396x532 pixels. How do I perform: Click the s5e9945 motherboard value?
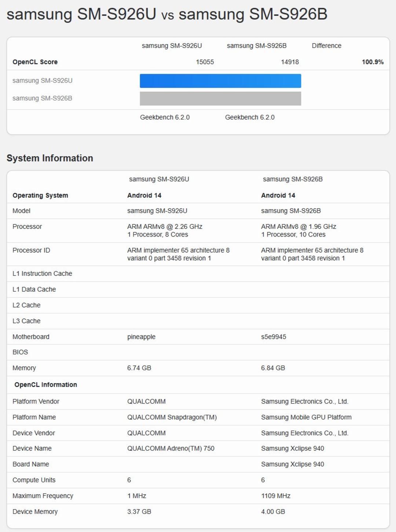[274, 337]
